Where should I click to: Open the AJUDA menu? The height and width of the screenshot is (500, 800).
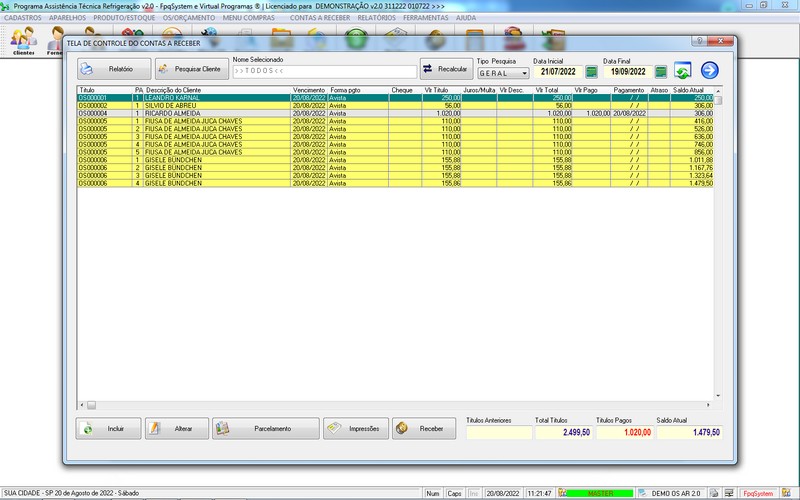click(466, 18)
